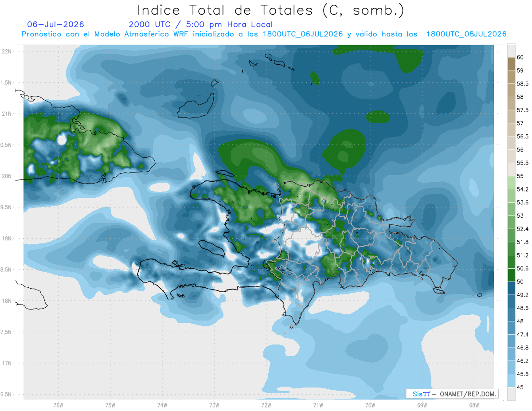Click the '51.8' colorbar value

pyautogui.click(x=522, y=242)
